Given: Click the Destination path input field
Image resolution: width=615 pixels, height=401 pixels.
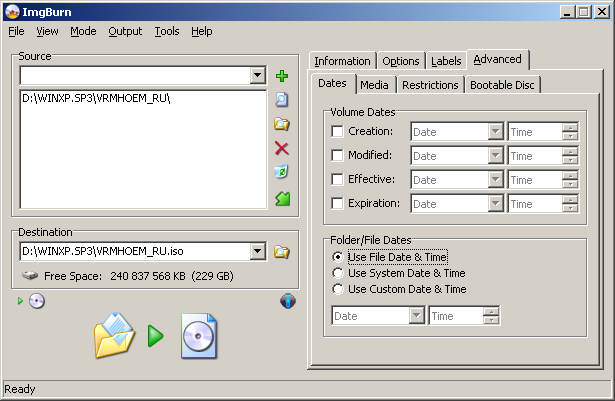Looking at the screenshot, I should (135, 251).
